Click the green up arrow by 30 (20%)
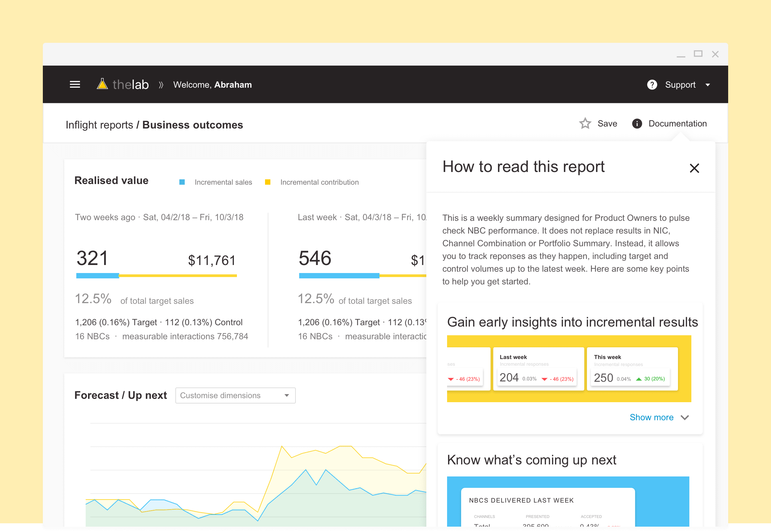The width and height of the screenshot is (771, 532). pyautogui.click(x=639, y=379)
